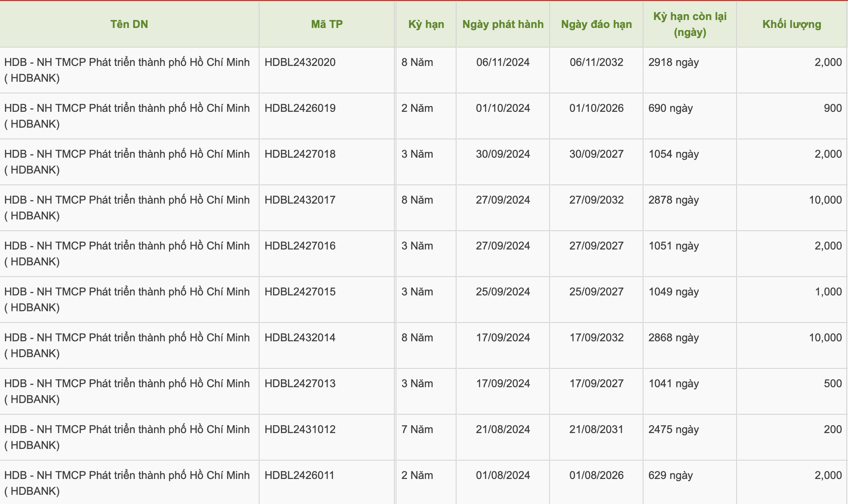Click HDBANK issuer name in HDBL2432020 row

(x=127, y=70)
